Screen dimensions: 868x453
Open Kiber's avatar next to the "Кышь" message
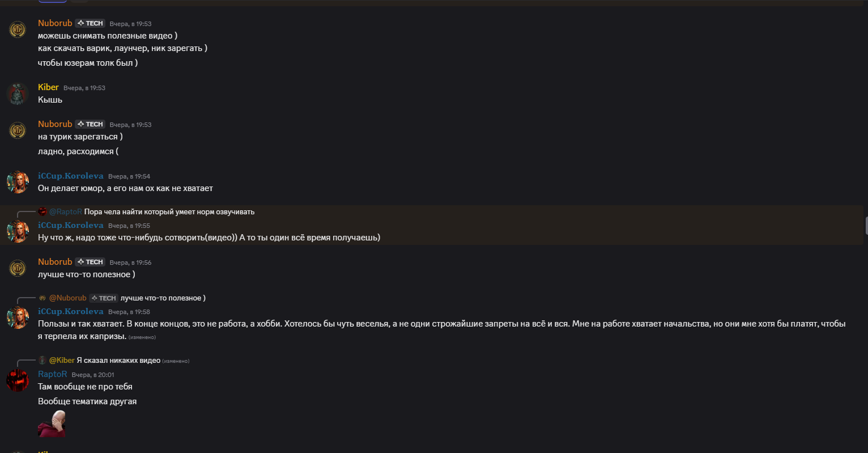pyautogui.click(x=18, y=94)
